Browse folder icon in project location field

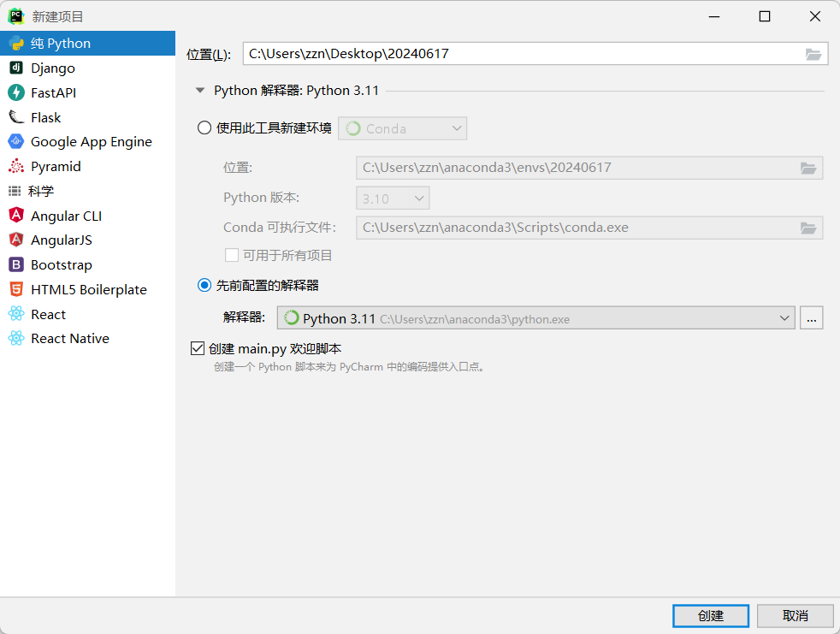(x=813, y=54)
